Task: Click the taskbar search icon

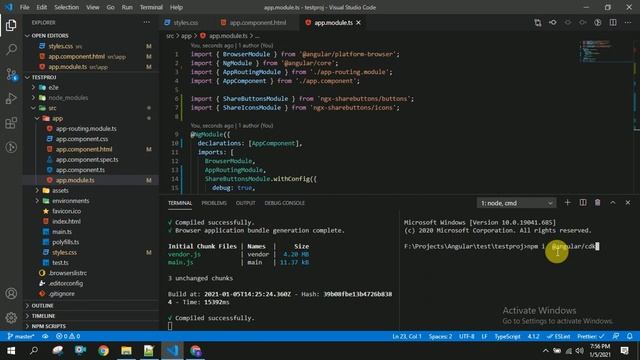Action: point(34,351)
